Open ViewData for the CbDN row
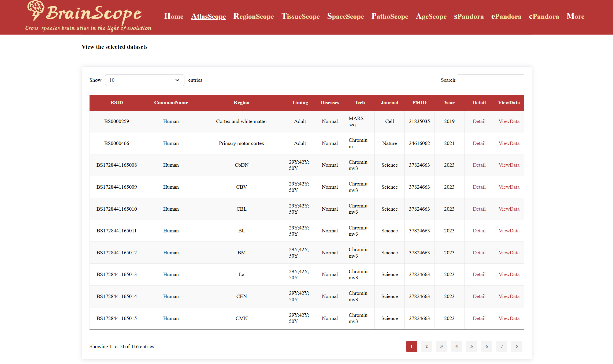 [x=509, y=165]
